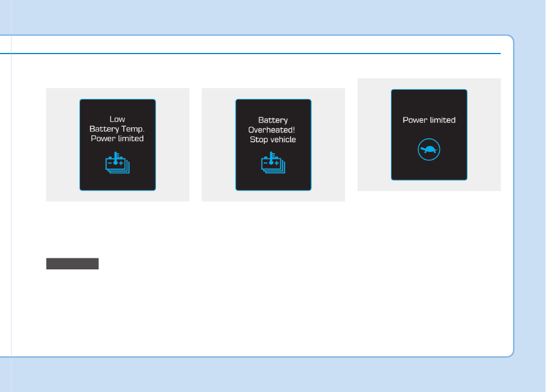Select the 'Low Battery Temp. Power limited' text
This screenshot has height=392, width=547.
tap(117, 129)
